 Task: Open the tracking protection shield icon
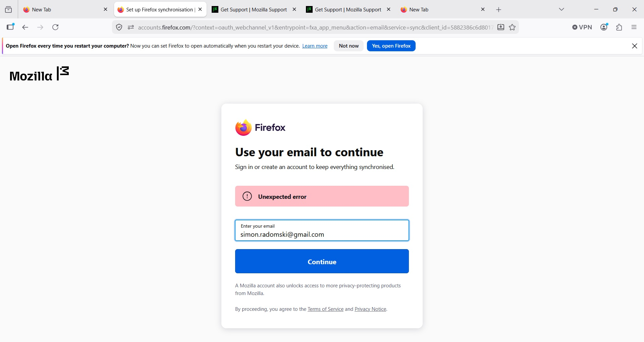[x=119, y=27]
